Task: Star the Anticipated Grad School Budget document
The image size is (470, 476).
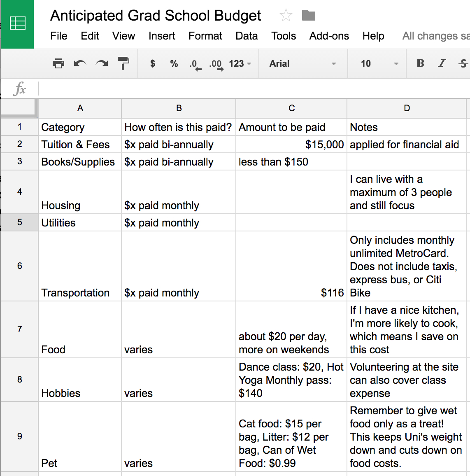Action: click(286, 16)
